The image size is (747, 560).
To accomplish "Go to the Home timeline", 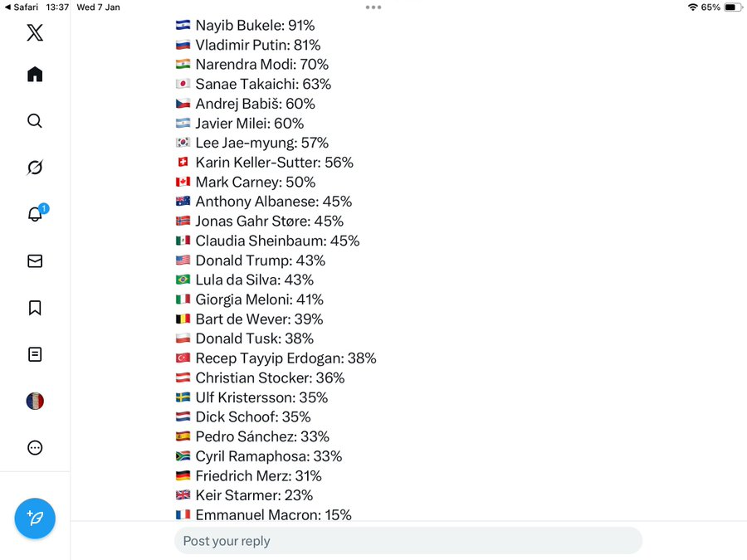I will [x=35, y=75].
